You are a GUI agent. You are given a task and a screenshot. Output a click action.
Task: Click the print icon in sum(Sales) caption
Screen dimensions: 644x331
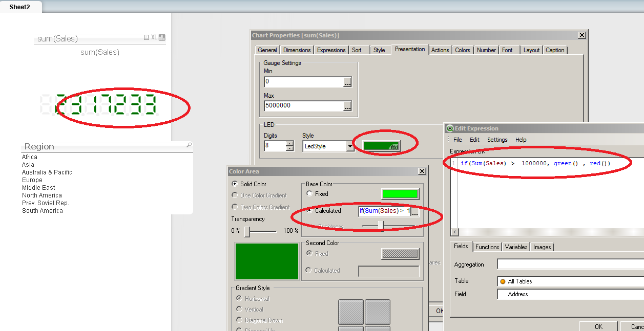pos(147,37)
